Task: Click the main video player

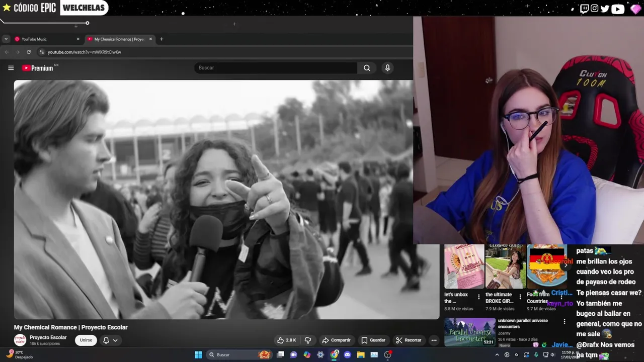Action: (x=226, y=200)
